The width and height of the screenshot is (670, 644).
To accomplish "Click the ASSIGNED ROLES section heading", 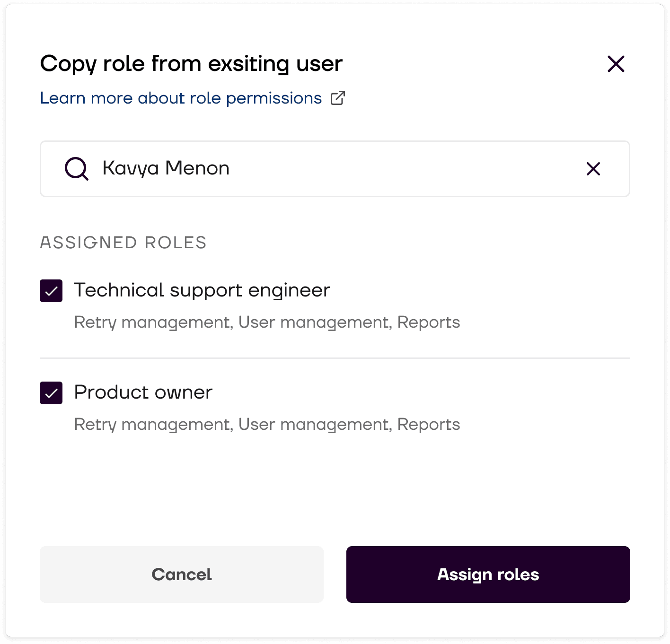I will [x=123, y=243].
